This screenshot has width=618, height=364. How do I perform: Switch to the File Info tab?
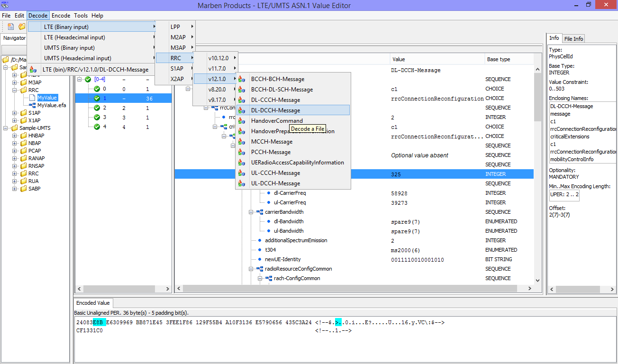tap(573, 38)
